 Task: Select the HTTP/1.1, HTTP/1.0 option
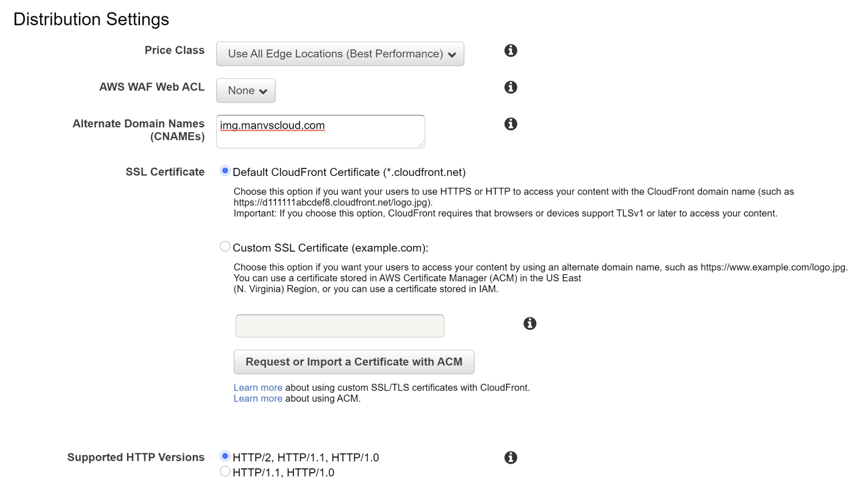coord(225,471)
